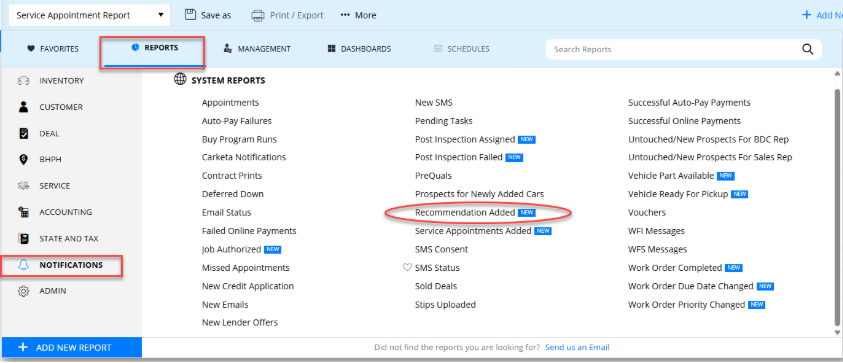843x363 pixels.
Task: Open the Management tab
Action: [257, 49]
